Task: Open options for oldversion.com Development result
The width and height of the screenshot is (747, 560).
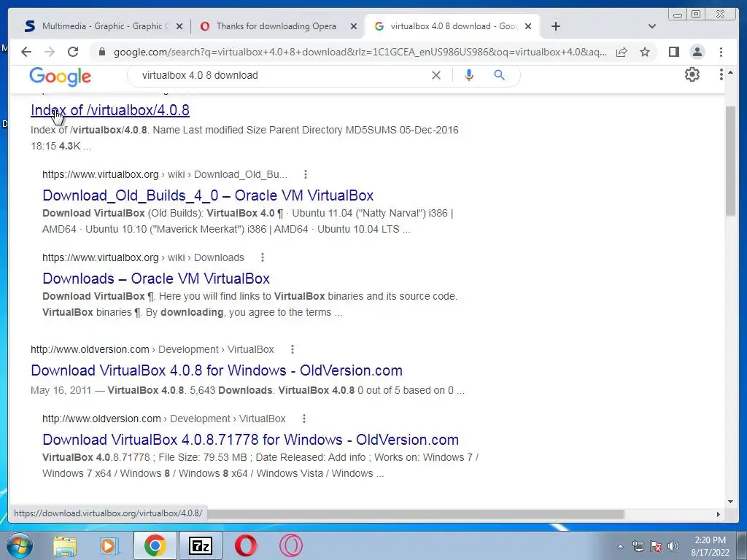Action: (292, 349)
